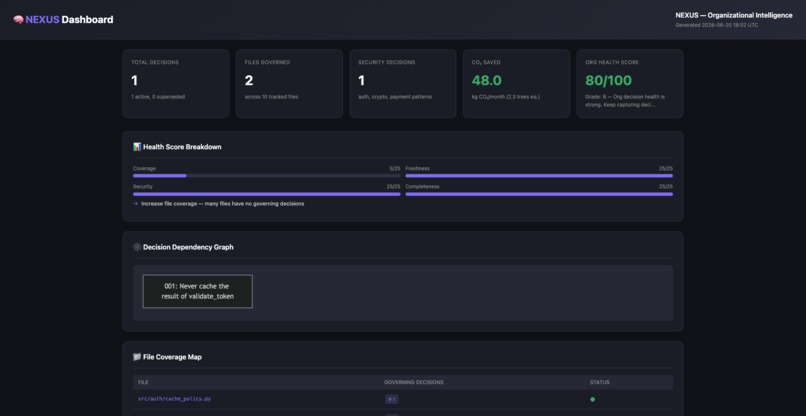Click the Freshness progress bar
Screen dimensions: 806x416
coord(539,176)
